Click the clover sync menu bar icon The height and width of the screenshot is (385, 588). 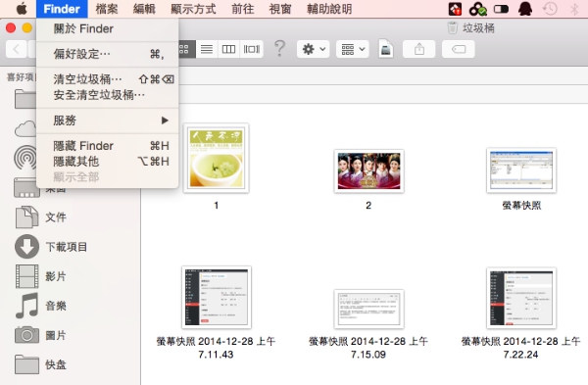[x=478, y=9]
